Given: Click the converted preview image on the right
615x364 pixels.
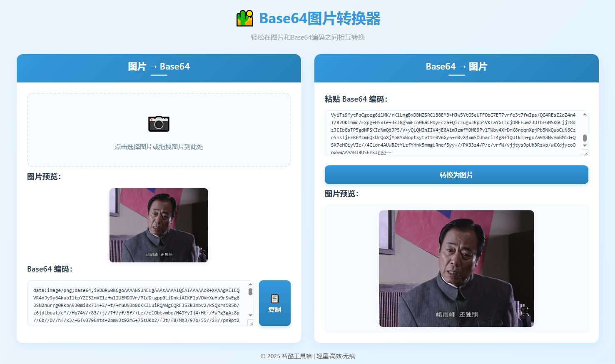Looking at the screenshot, I should pyautogui.click(x=456, y=269).
